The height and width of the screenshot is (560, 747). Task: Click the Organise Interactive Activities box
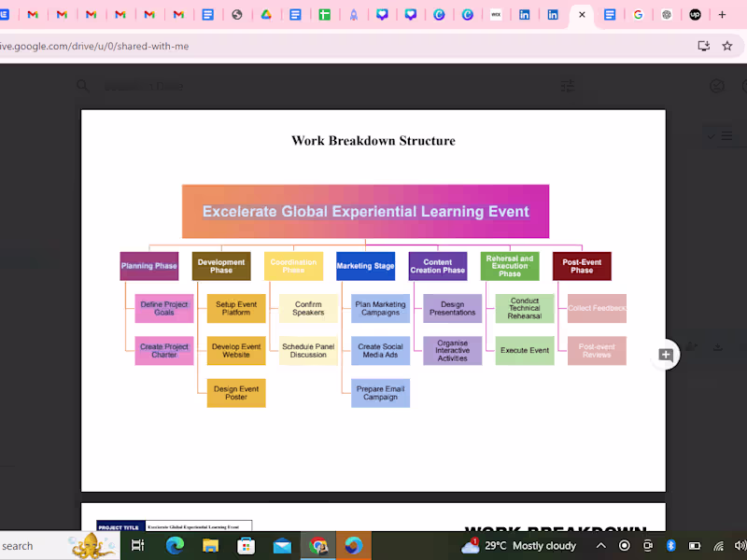click(453, 351)
